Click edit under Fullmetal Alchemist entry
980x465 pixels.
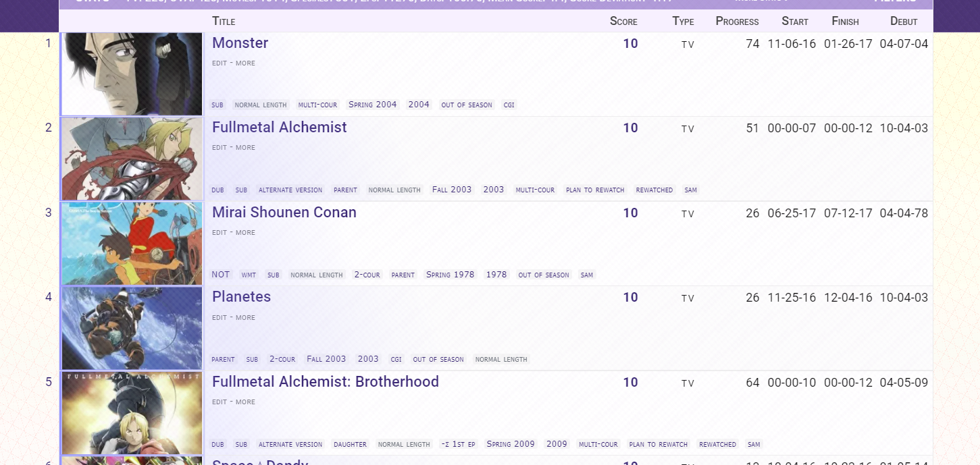click(220, 147)
